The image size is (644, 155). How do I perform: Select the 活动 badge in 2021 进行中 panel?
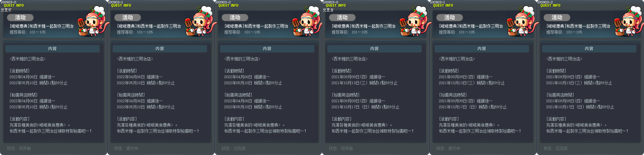[449, 17]
